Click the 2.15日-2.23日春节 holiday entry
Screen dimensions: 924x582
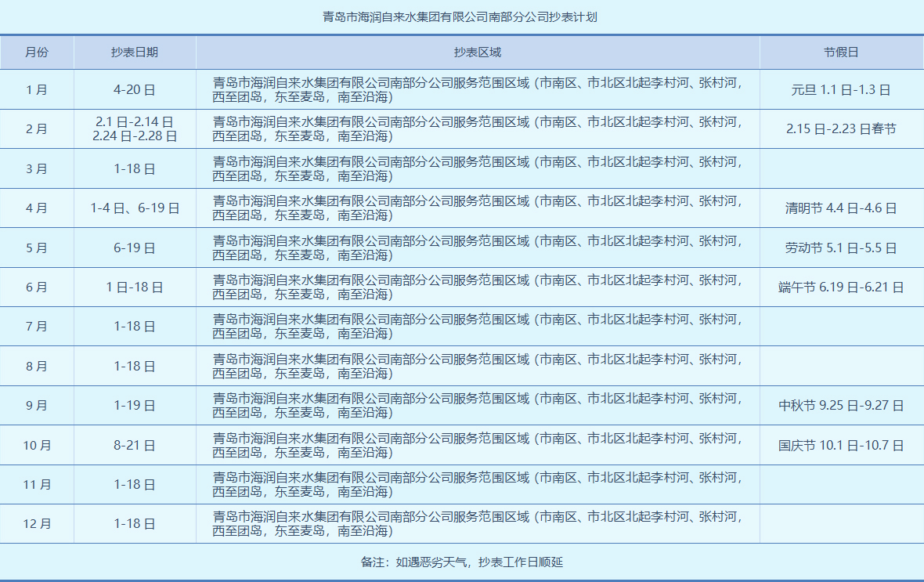click(x=840, y=128)
